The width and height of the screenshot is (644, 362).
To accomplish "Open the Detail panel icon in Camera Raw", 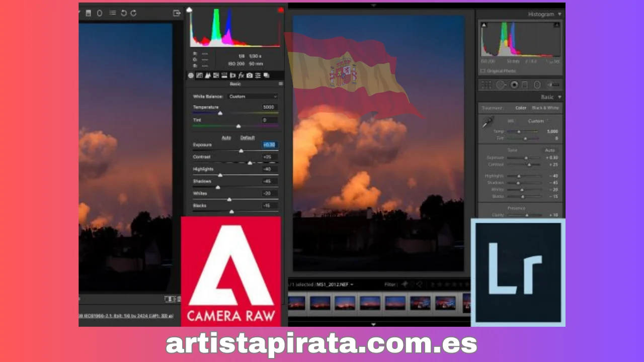I will 208,75.
